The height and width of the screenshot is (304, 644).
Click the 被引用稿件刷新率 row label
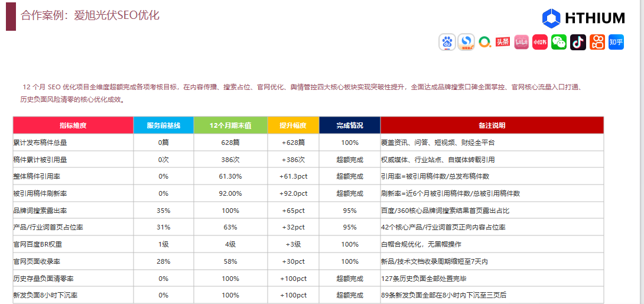click(40, 193)
